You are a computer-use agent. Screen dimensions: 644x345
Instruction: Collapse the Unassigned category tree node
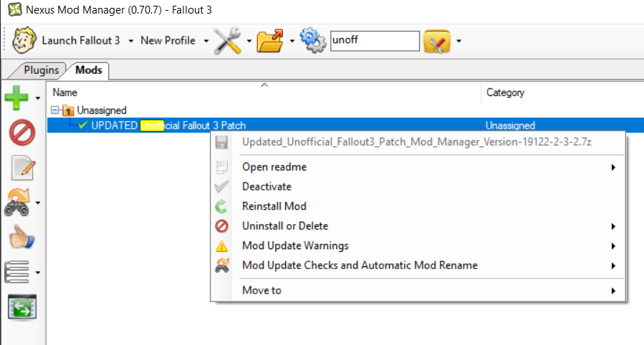click(x=55, y=110)
